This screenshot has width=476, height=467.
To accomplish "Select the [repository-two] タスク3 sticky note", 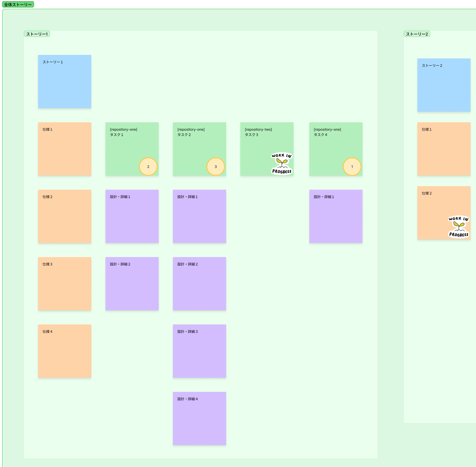I will (267, 149).
